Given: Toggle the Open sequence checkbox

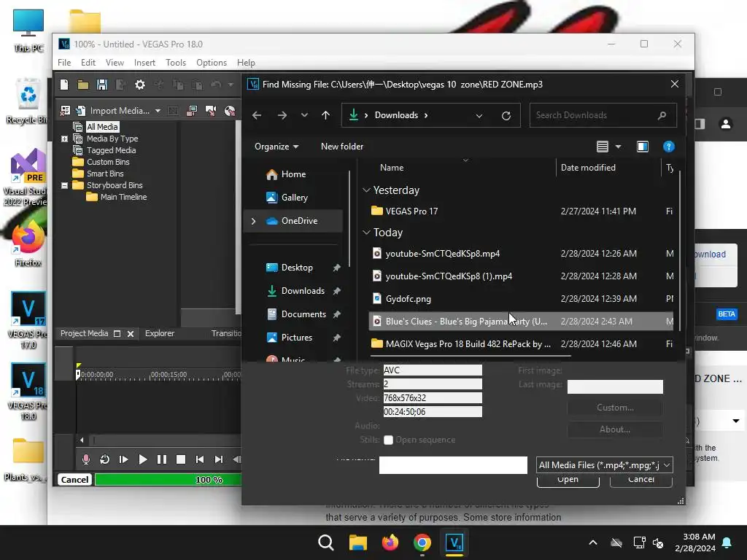Looking at the screenshot, I should coord(388,440).
